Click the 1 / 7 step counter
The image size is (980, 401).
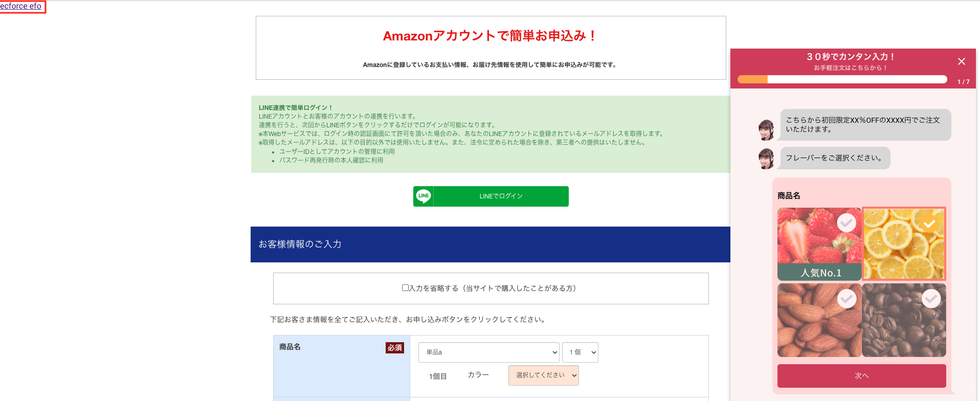click(x=964, y=82)
